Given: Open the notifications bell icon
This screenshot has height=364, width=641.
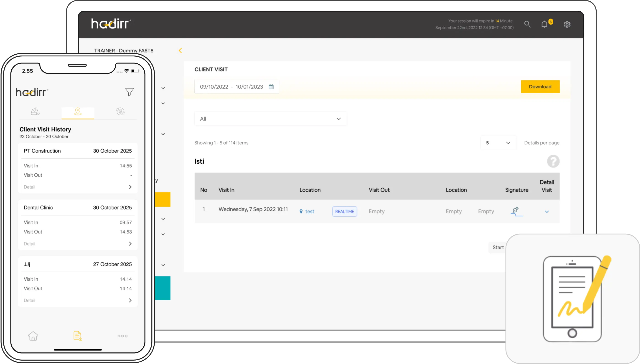Looking at the screenshot, I should pyautogui.click(x=544, y=24).
